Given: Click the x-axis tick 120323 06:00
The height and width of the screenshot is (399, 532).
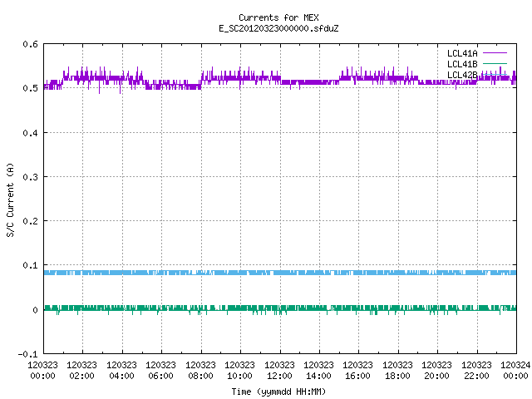Looking at the screenshot, I should point(160,370).
